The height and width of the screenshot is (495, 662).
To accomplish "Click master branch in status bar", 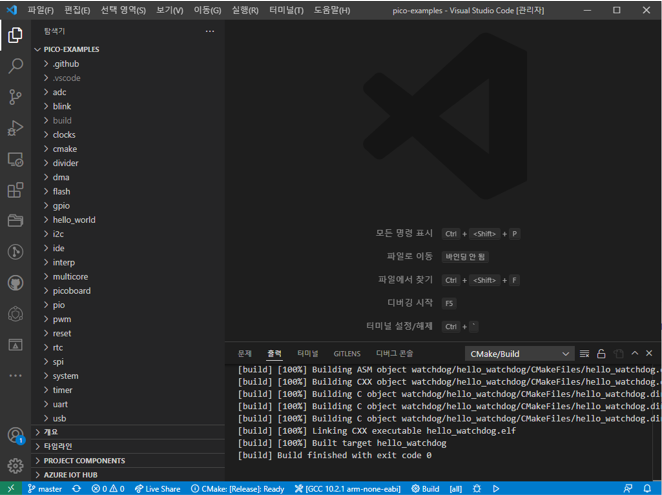I will pyautogui.click(x=45, y=489).
